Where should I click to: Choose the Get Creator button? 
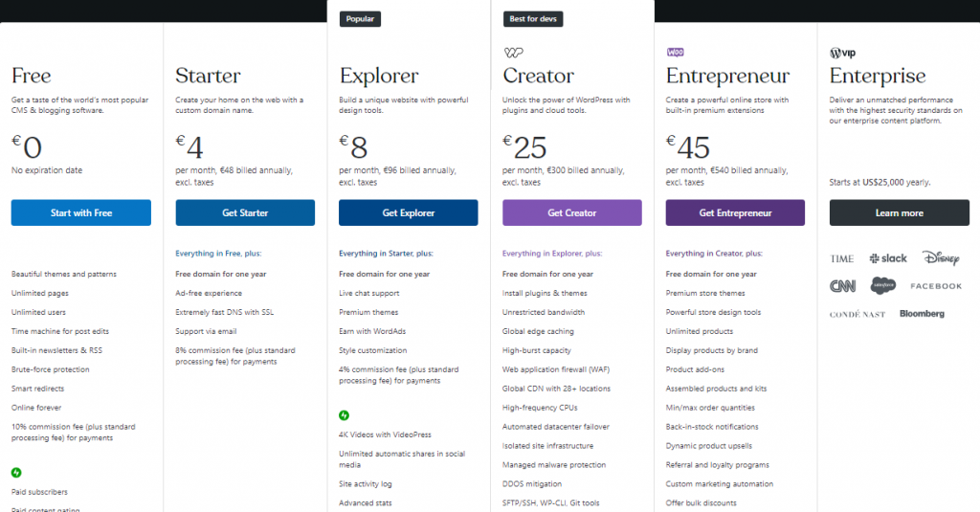tap(572, 212)
